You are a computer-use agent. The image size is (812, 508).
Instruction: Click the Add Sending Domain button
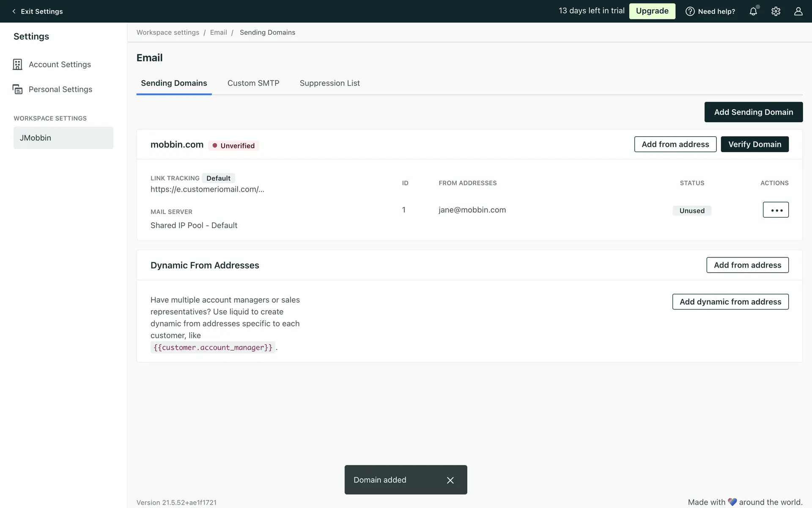753,112
